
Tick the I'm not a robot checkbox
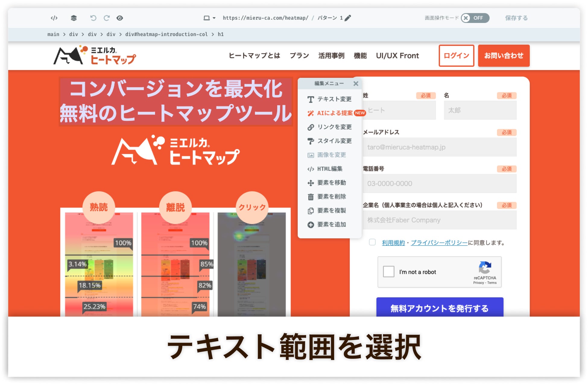coord(389,271)
